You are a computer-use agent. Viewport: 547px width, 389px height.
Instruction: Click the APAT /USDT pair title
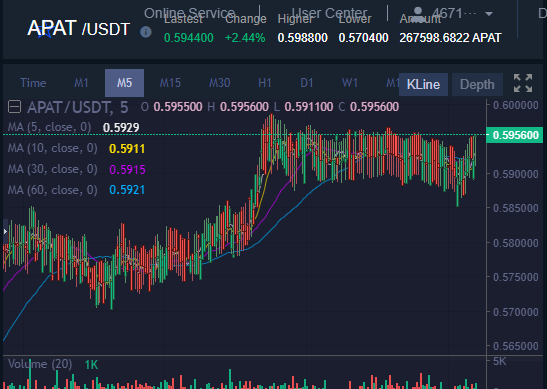tap(79, 28)
